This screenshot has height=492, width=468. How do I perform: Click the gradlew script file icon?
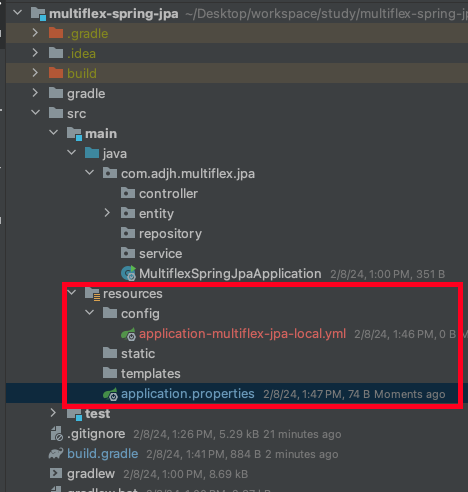[x=56, y=473]
